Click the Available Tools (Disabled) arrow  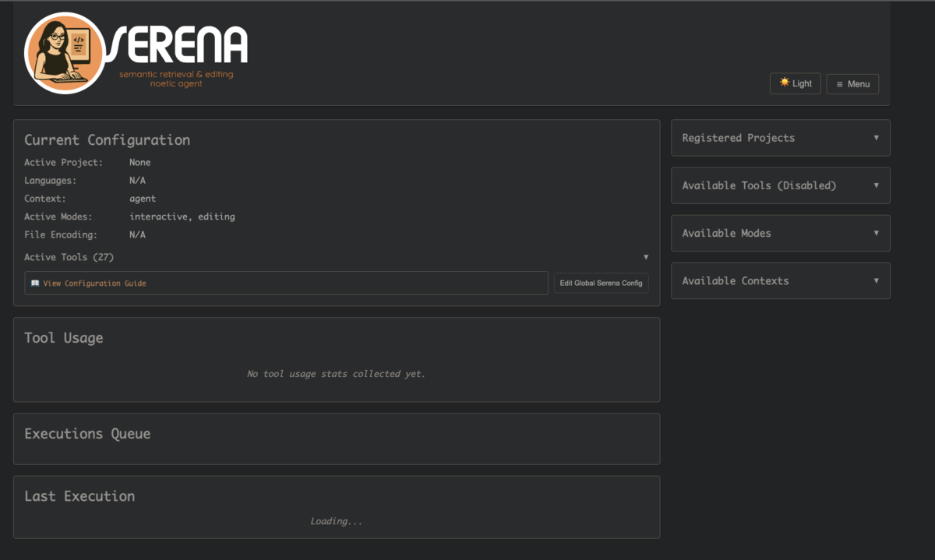[876, 185]
